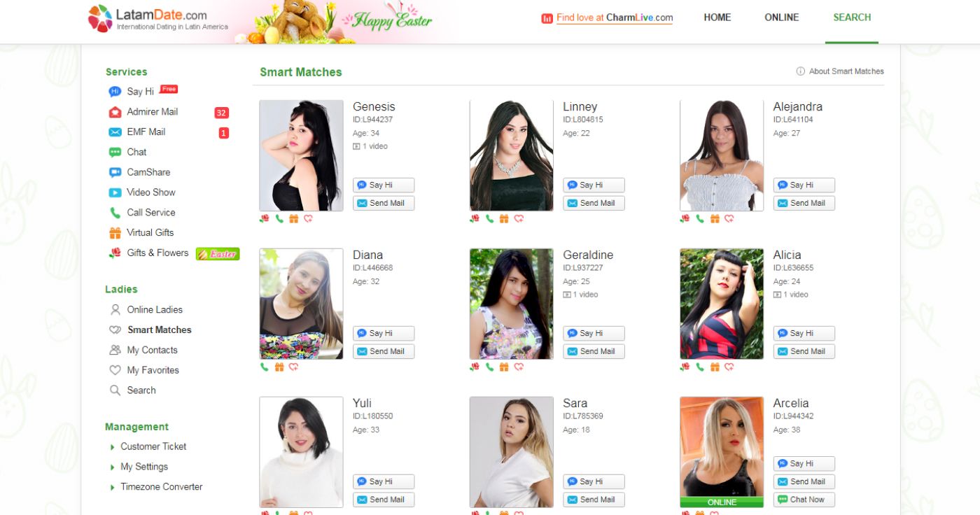Click the rose flower icon under Genesis's photo
This screenshot has height=515, width=980.
coord(264,218)
